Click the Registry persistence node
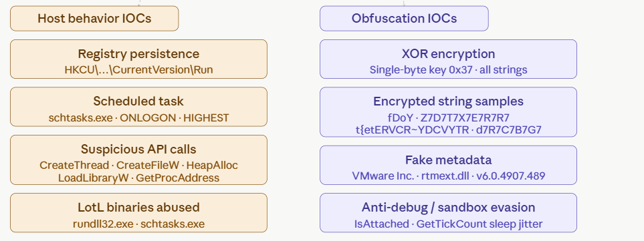Image resolution: width=644 pixels, height=241 pixels. point(139,59)
